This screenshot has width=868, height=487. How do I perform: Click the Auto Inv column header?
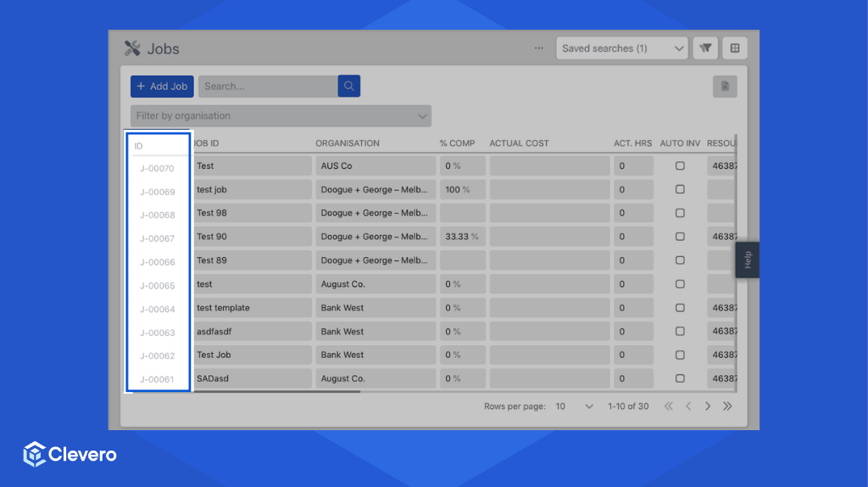(680, 143)
